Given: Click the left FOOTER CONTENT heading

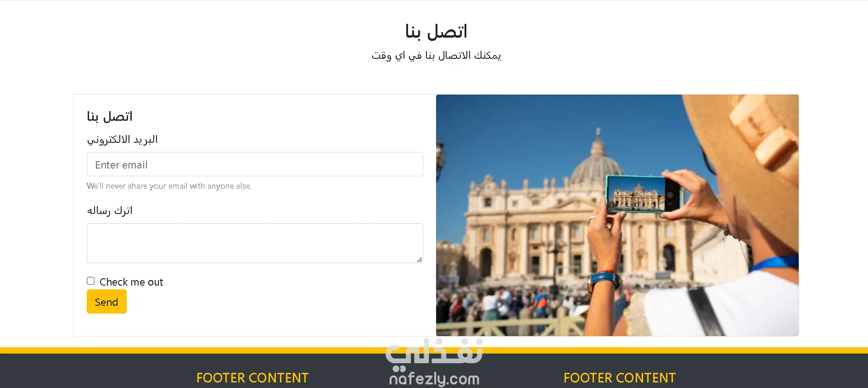Looking at the screenshot, I should 252,378.
